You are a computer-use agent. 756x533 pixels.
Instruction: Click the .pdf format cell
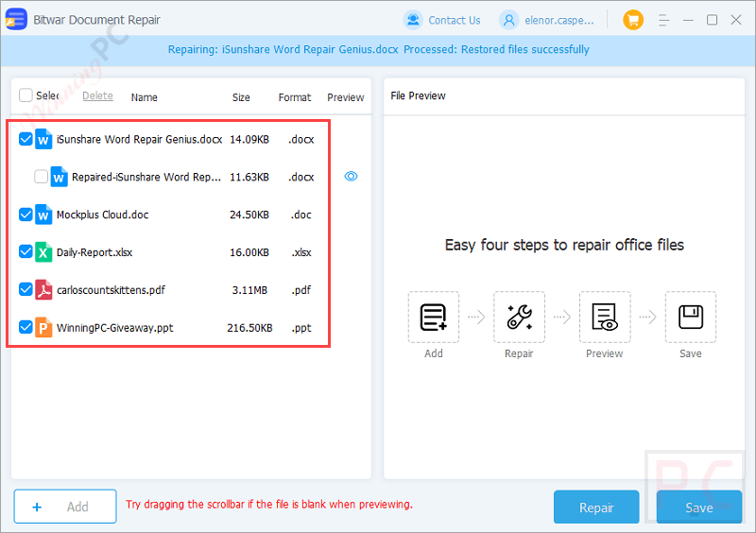click(x=301, y=290)
